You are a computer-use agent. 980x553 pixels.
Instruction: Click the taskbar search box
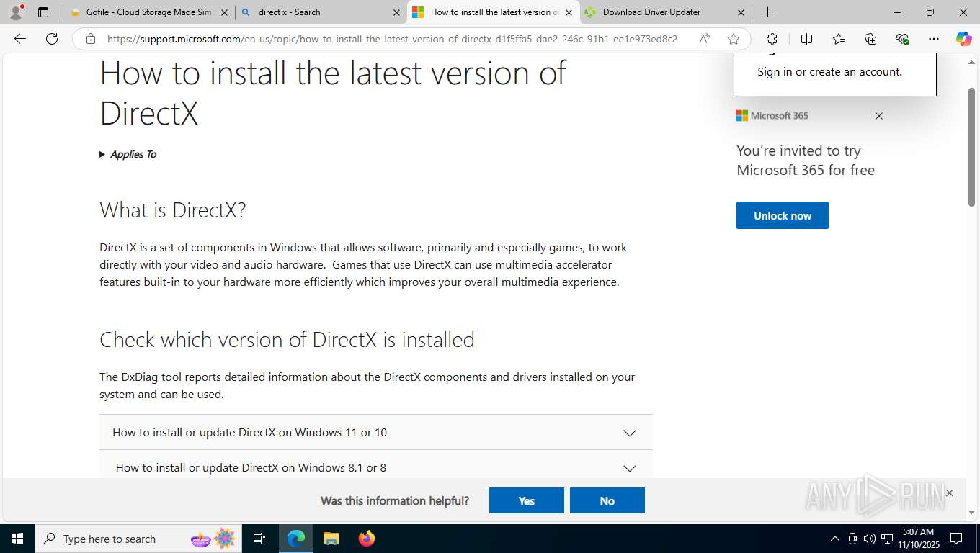coord(138,539)
